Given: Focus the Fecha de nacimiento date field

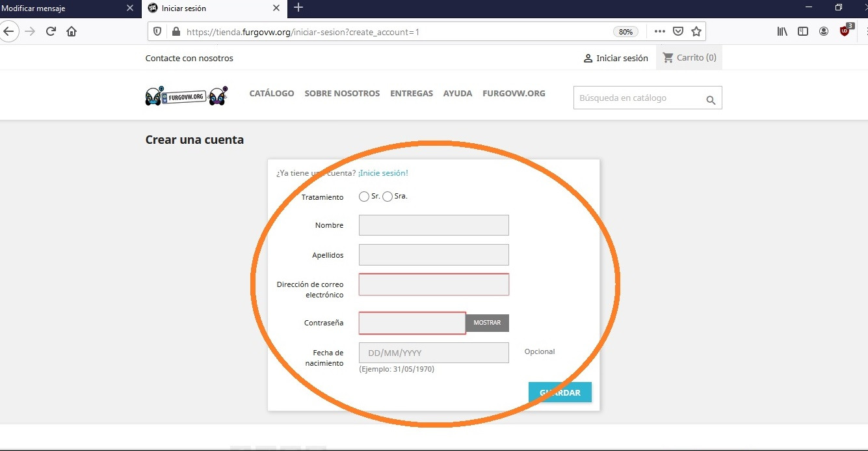Looking at the screenshot, I should point(434,353).
